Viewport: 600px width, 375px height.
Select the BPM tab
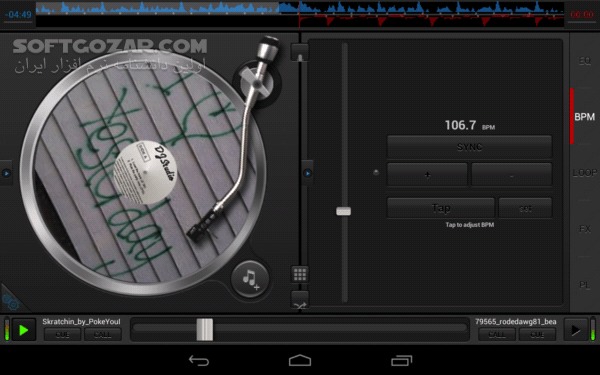point(584,117)
